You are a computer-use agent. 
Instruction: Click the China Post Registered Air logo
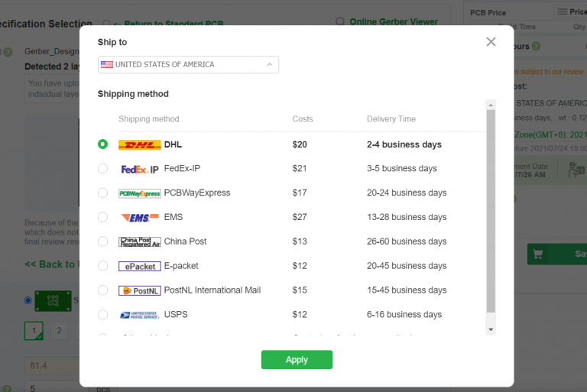click(140, 242)
